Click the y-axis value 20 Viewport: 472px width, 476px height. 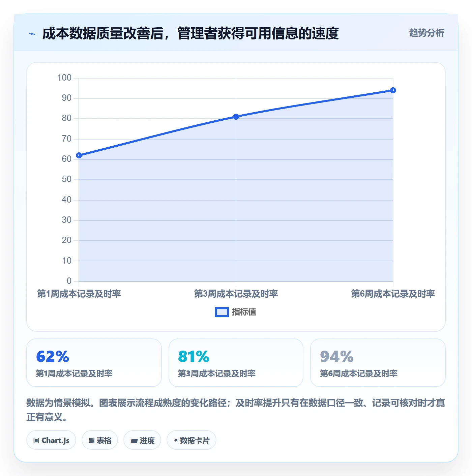pyautogui.click(x=67, y=240)
